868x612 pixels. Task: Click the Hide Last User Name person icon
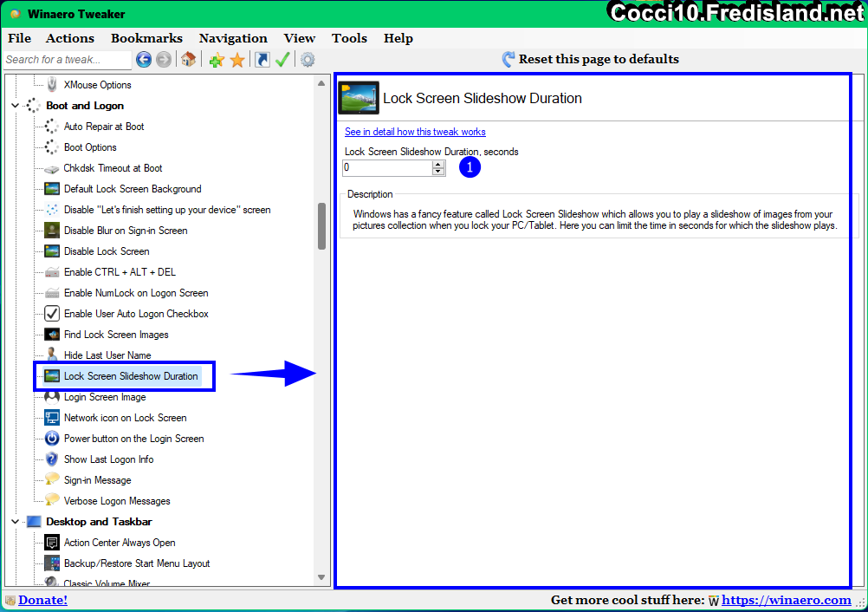51,354
